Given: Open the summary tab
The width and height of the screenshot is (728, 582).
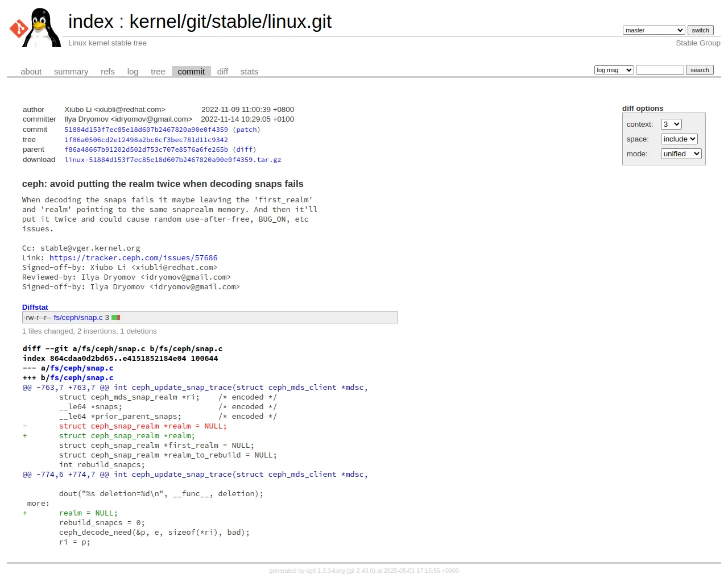Looking at the screenshot, I should point(71,72).
